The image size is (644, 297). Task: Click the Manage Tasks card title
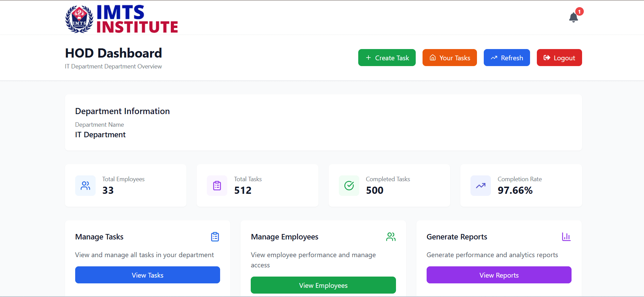tap(99, 237)
